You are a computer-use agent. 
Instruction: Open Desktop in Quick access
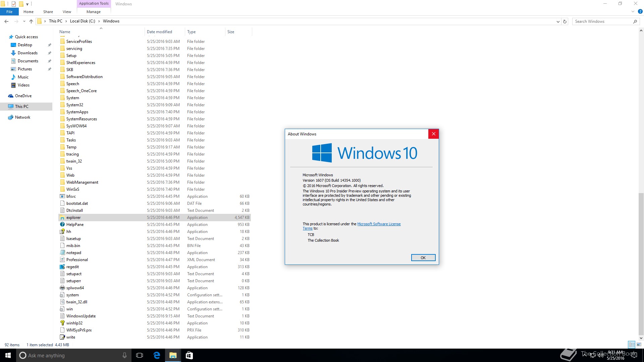pos(25,45)
